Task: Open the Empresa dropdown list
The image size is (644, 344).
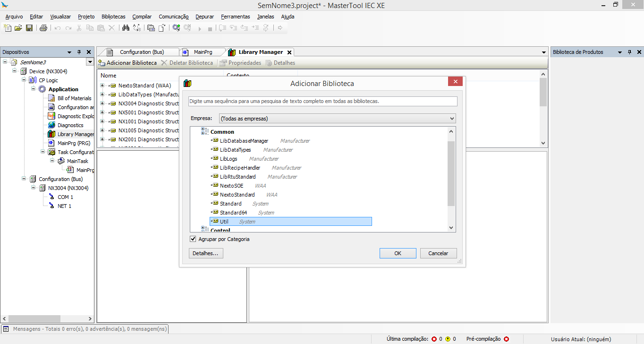Action: click(x=337, y=119)
